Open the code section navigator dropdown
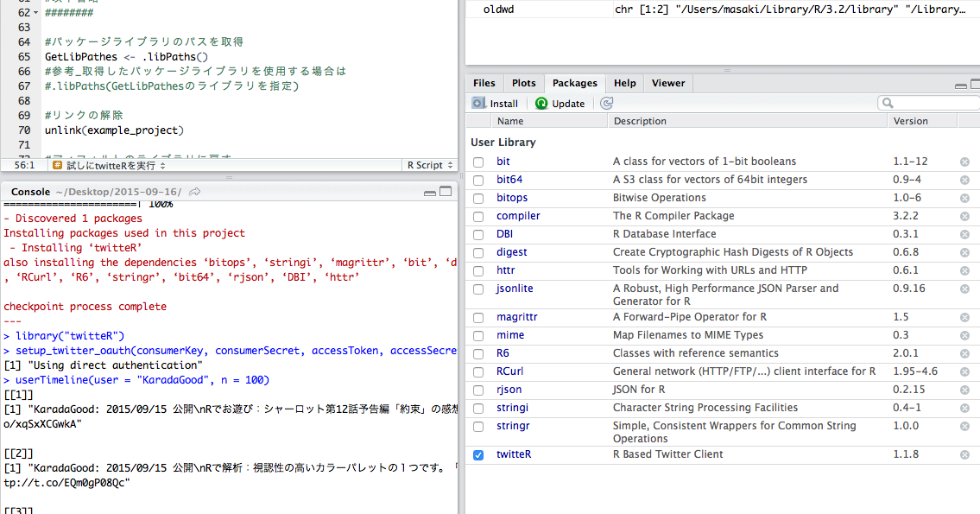Viewport: 980px width, 514px height. coord(111,165)
